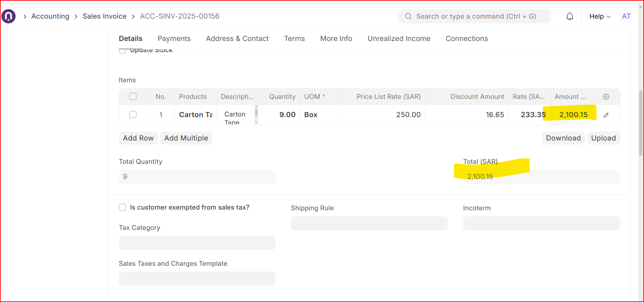
Task: Go to Sales Invoice breadcrumb
Action: pyautogui.click(x=104, y=16)
